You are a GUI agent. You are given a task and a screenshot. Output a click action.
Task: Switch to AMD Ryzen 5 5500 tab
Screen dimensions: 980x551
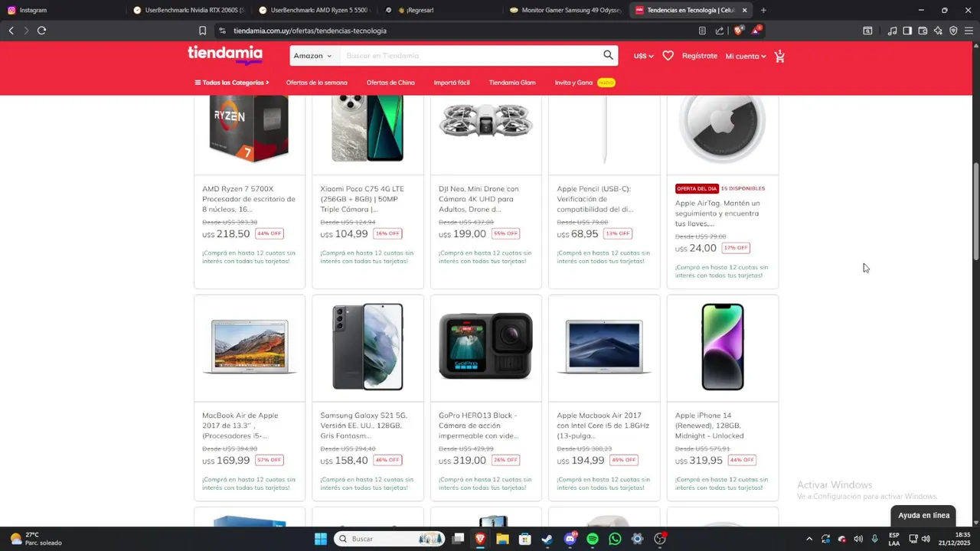pos(315,10)
